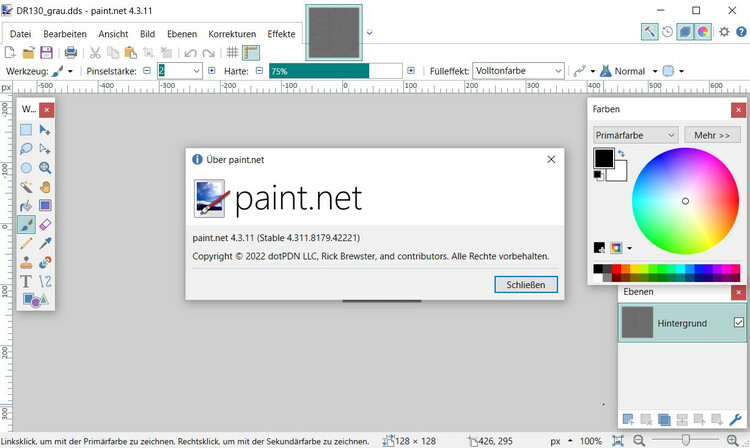Click the Print icon
Image resolution: width=750 pixels, height=448 pixels.
click(x=71, y=52)
